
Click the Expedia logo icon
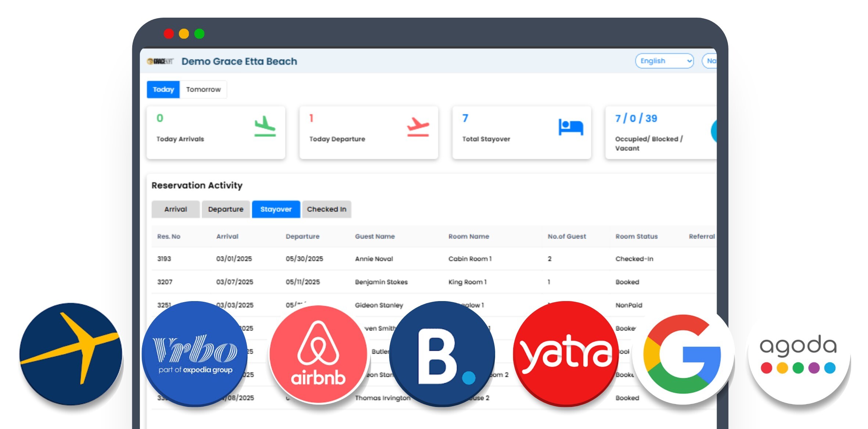pyautogui.click(x=71, y=354)
